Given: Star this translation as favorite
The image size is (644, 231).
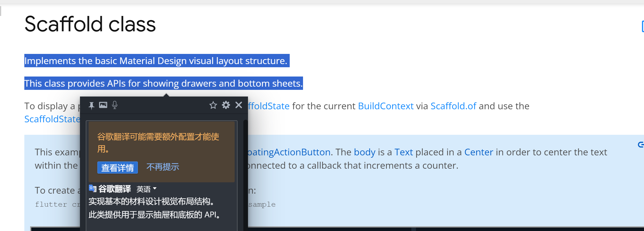Looking at the screenshot, I should tap(213, 105).
